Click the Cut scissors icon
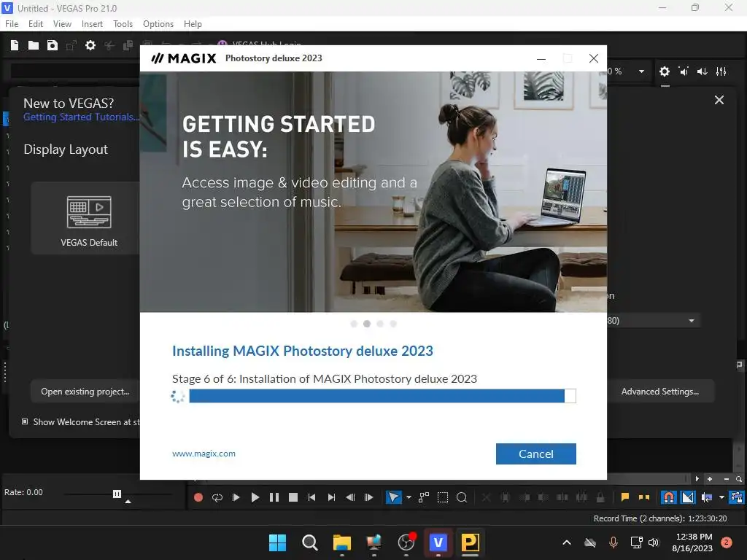The image size is (747, 560). pos(109,45)
